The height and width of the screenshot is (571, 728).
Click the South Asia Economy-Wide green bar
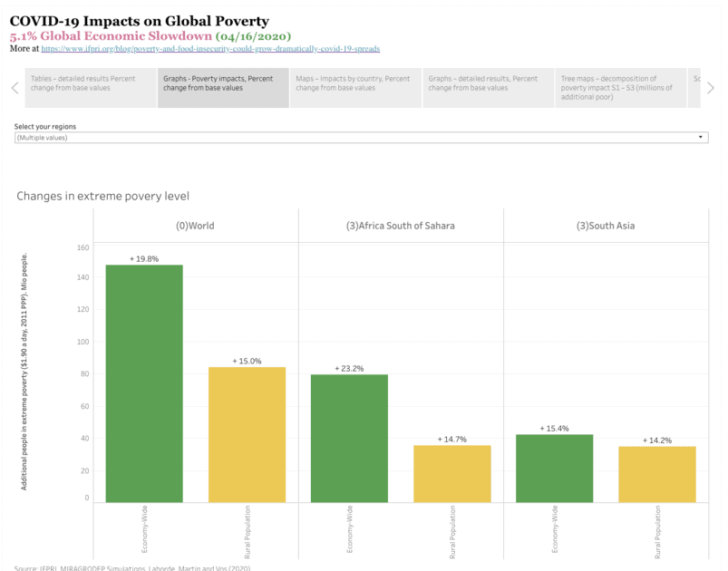tap(555, 468)
